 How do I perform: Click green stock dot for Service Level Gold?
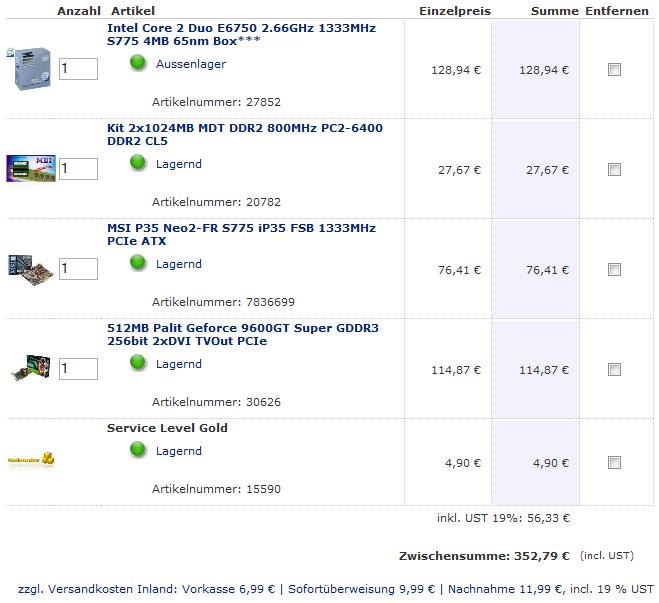137,450
